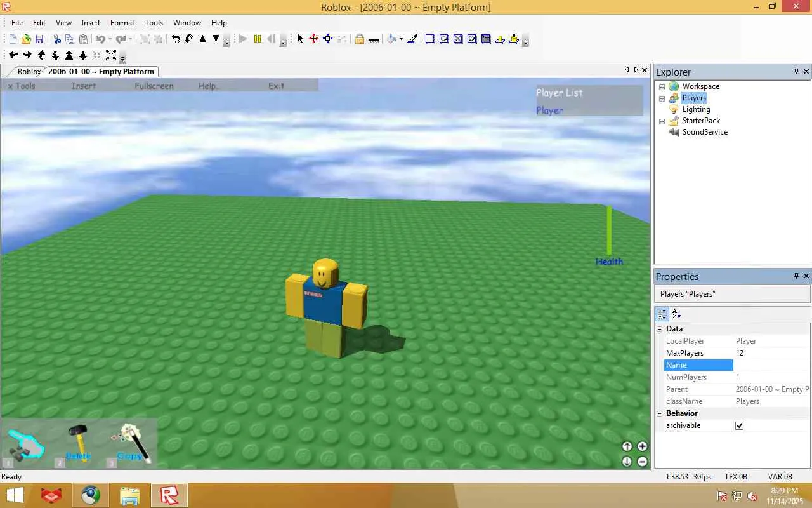The width and height of the screenshot is (812, 508).
Task: Save the place with the floppy icon
Action: (x=39, y=39)
